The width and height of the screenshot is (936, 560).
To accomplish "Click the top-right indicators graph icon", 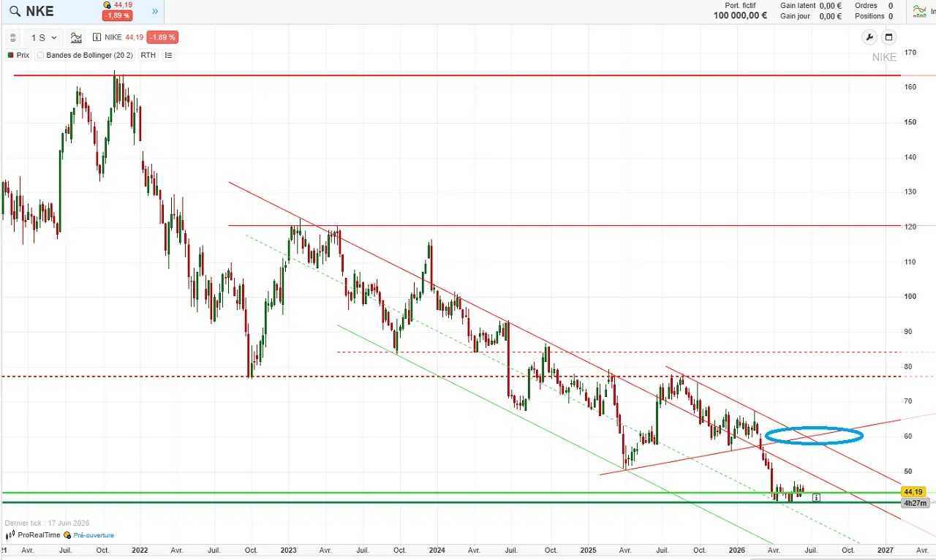I will tap(919, 10).
